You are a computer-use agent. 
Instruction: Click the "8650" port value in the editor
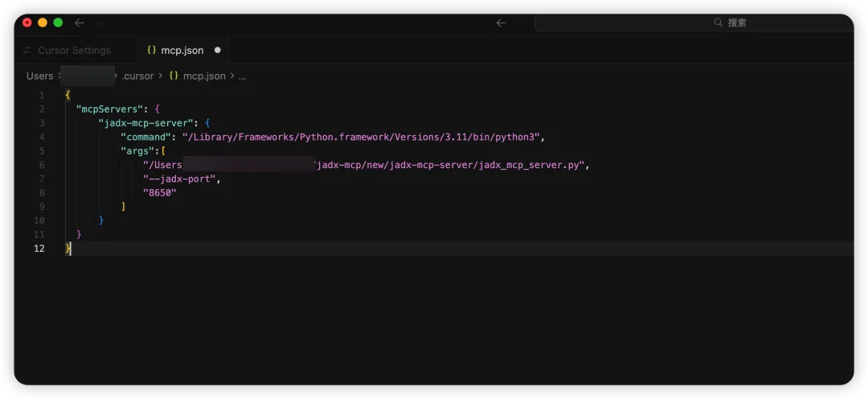pos(159,193)
